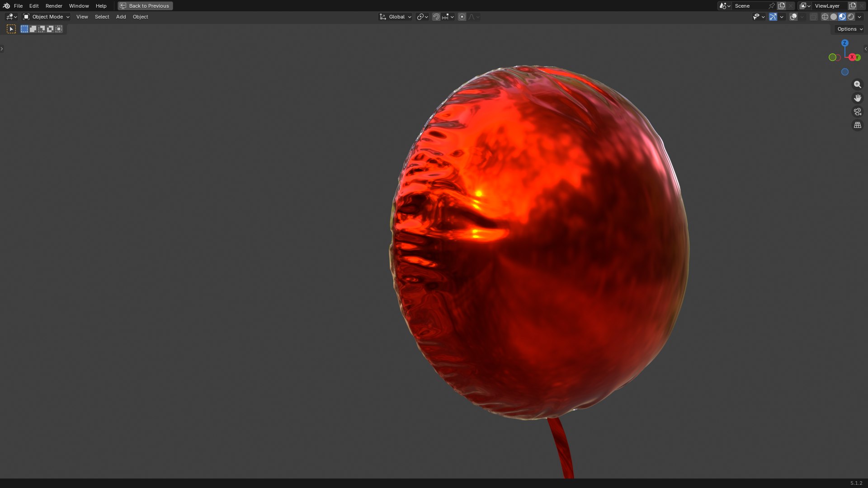Click the negative Y axis circle on gizmo

click(832, 57)
